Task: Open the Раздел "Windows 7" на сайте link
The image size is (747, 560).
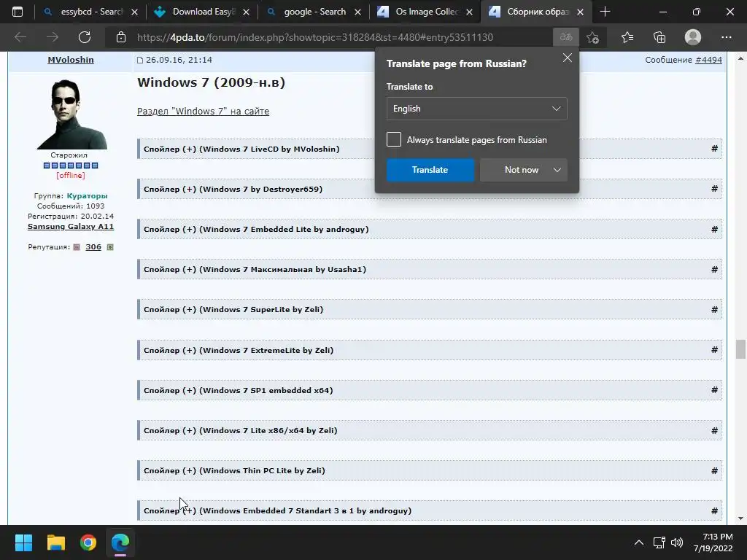Action: (203, 111)
